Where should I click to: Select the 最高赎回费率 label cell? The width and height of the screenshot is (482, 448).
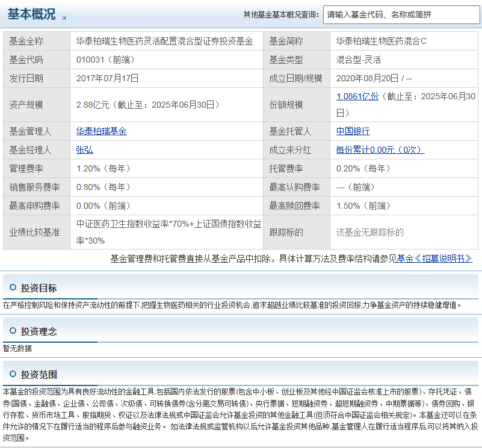coord(297,206)
